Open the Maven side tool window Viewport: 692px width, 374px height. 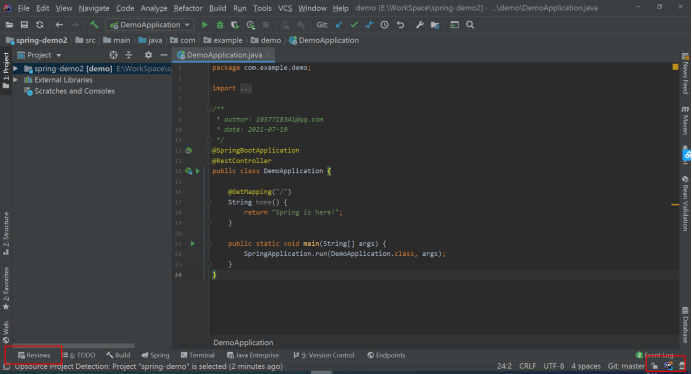pyautogui.click(x=685, y=121)
